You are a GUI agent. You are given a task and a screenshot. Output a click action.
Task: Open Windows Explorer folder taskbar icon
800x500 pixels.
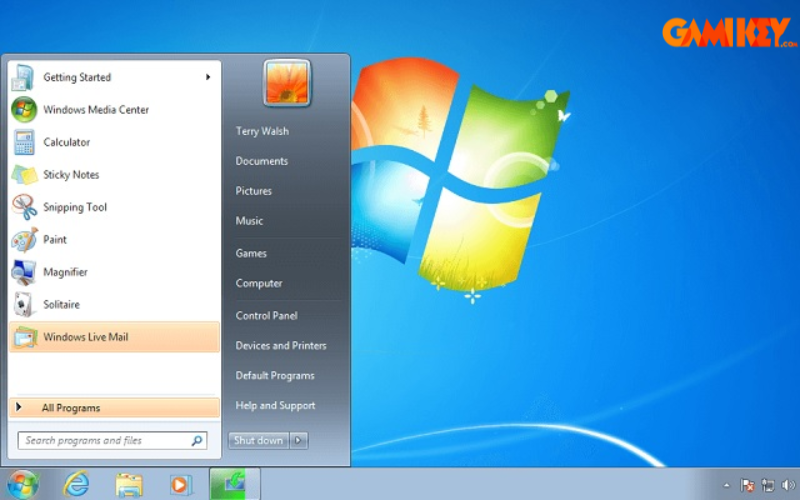click(129, 485)
